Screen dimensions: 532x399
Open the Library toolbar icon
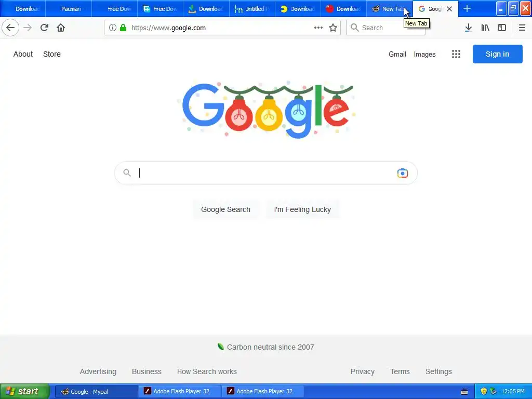pos(485,28)
